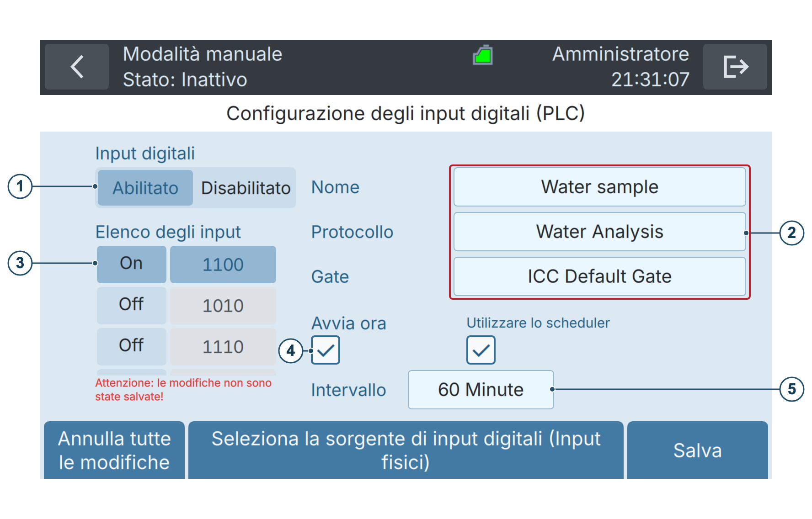Click the Modalità manuale title text

(203, 54)
